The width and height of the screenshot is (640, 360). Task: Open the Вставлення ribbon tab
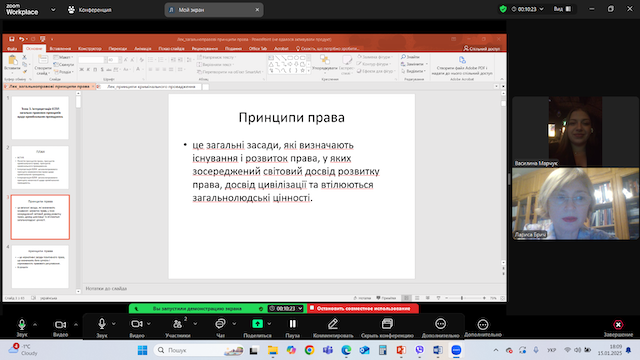click(x=60, y=49)
